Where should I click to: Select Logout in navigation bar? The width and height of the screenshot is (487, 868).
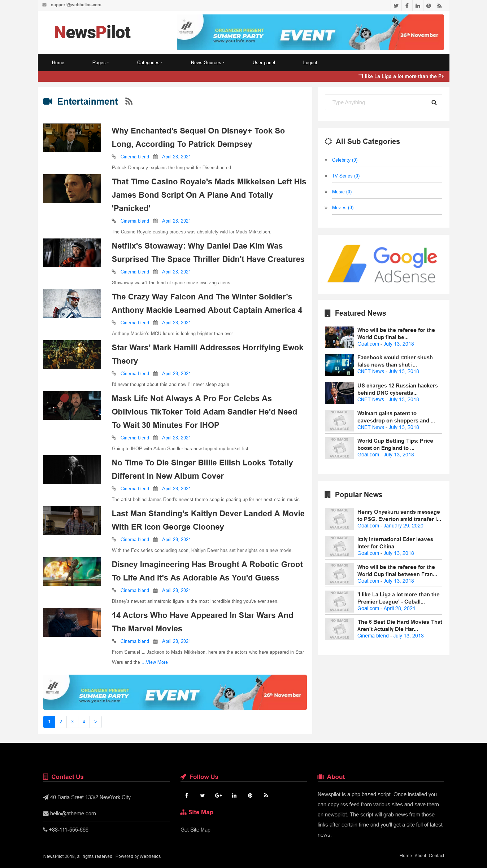[310, 63]
